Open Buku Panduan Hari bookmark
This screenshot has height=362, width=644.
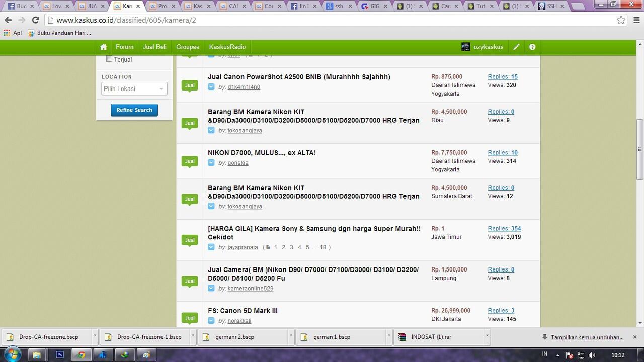coord(59,33)
